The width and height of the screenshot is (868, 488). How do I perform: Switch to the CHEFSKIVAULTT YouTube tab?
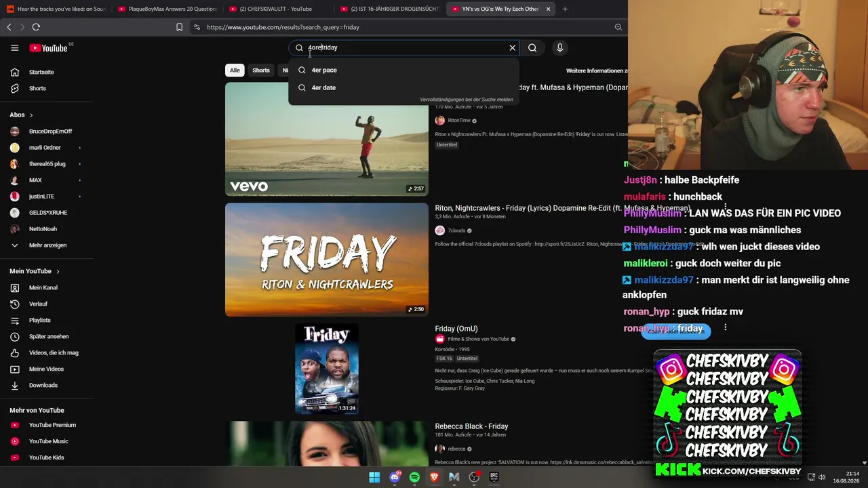pyautogui.click(x=278, y=9)
